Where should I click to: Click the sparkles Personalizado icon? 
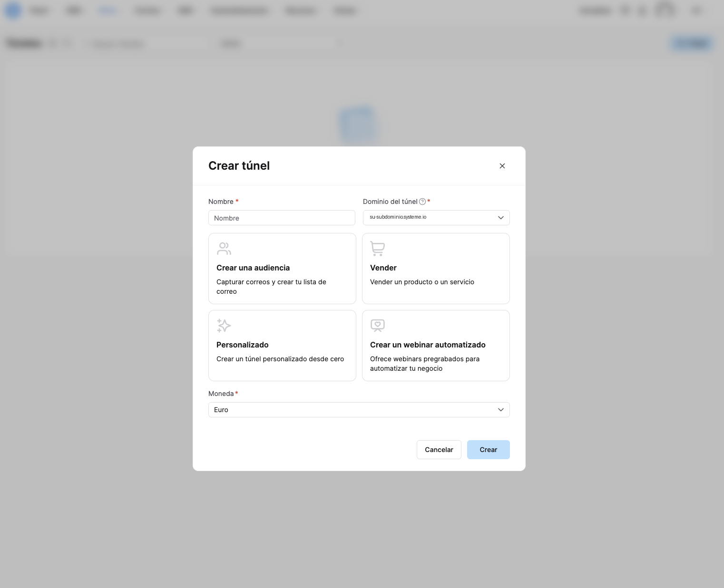(224, 326)
